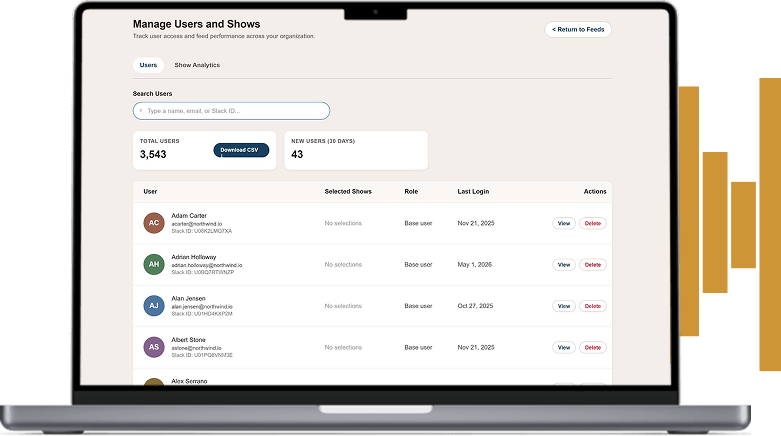
Task: Click Adam Carter's Nov 21, 2025 login date
Action: 476,223
